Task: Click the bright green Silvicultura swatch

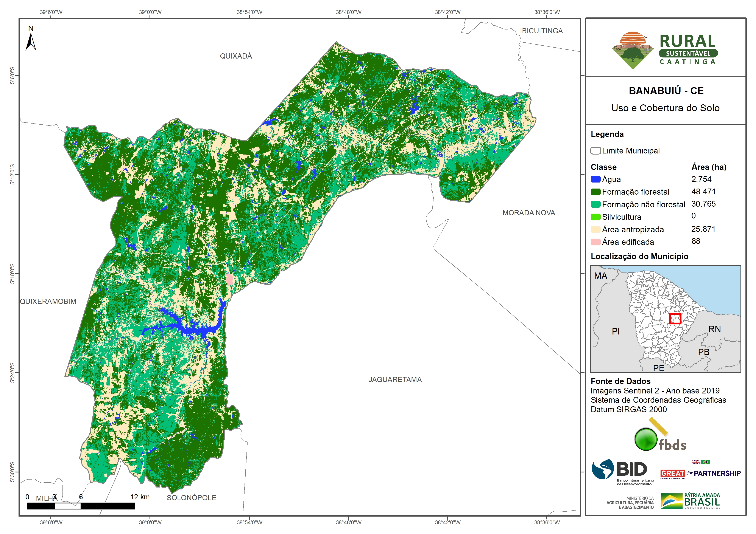Action: click(595, 217)
